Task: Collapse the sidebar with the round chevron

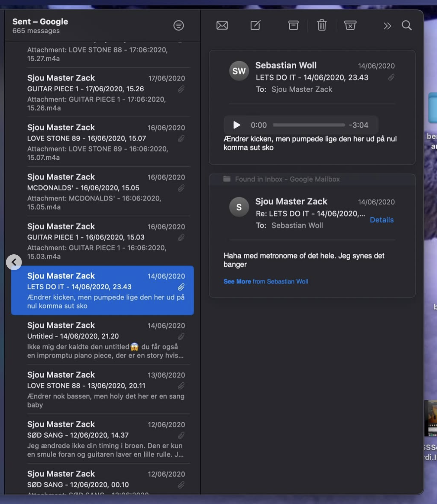Action: pos(14,262)
